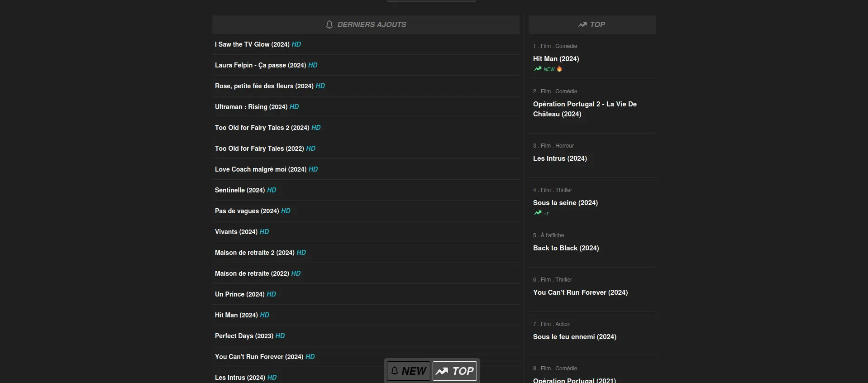Click the bell icon beside DERNIERS AJOUTS

[x=329, y=24]
